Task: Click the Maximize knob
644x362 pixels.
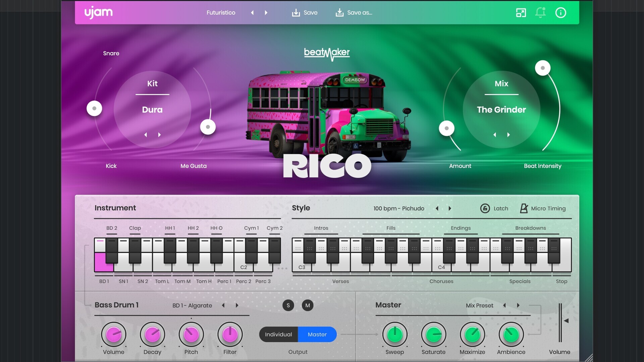Action: (472, 335)
